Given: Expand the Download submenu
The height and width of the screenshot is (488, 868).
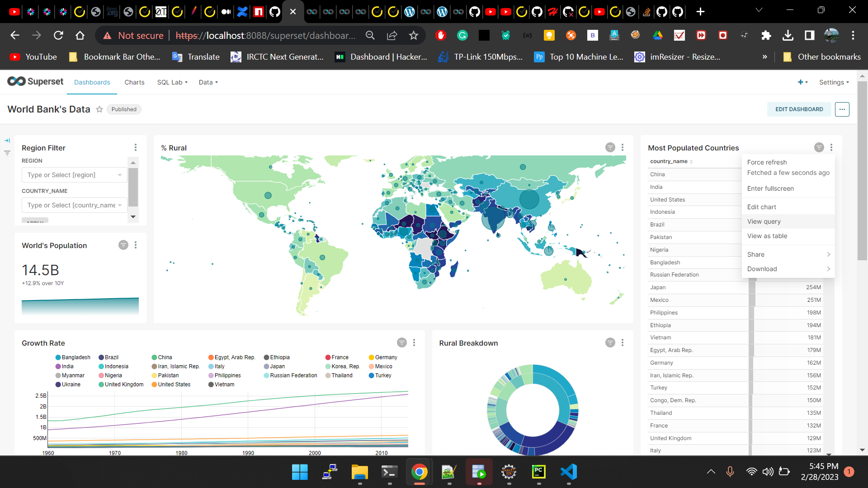Looking at the screenshot, I should [x=788, y=269].
